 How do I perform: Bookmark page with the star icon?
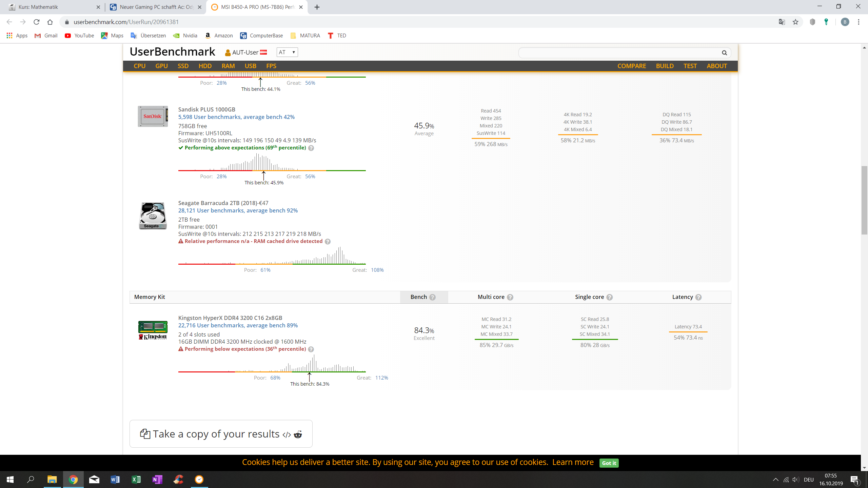pyautogui.click(x=795, y=22)
